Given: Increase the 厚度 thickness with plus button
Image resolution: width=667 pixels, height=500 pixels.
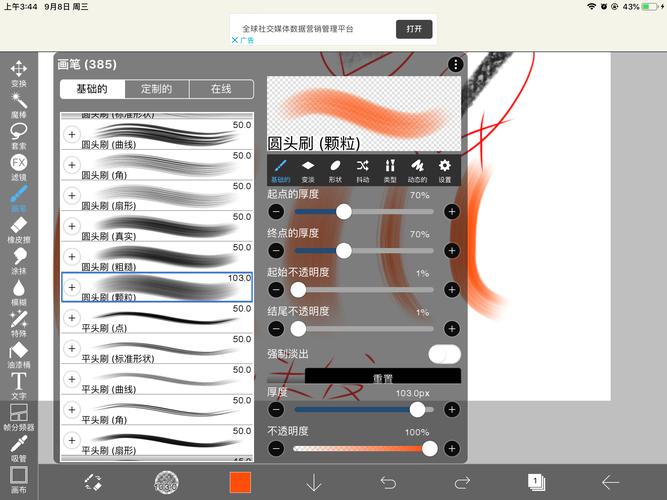Looking at the screenshot, I should tap(452, 409).
